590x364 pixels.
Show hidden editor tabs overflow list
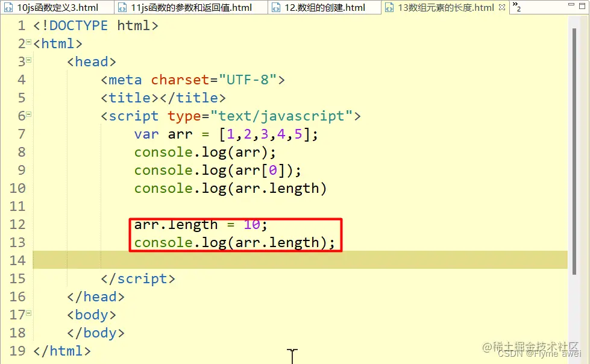(516, 6)
